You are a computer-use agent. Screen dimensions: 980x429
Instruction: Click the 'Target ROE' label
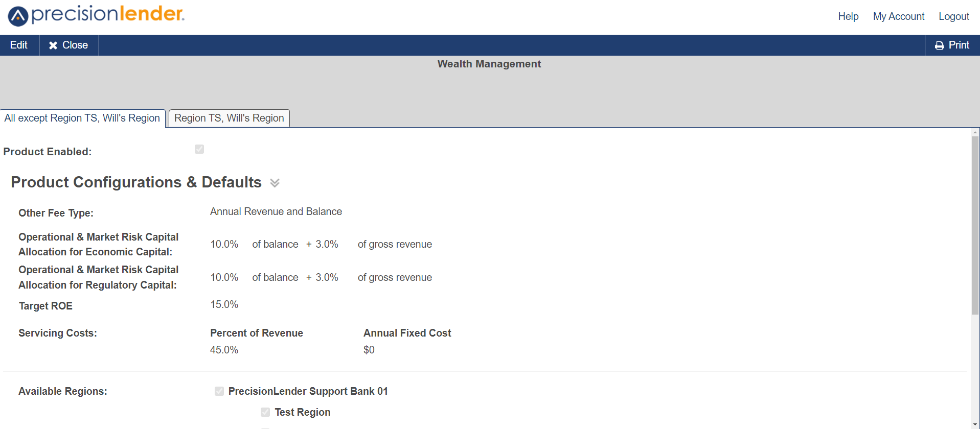point(45,306)
